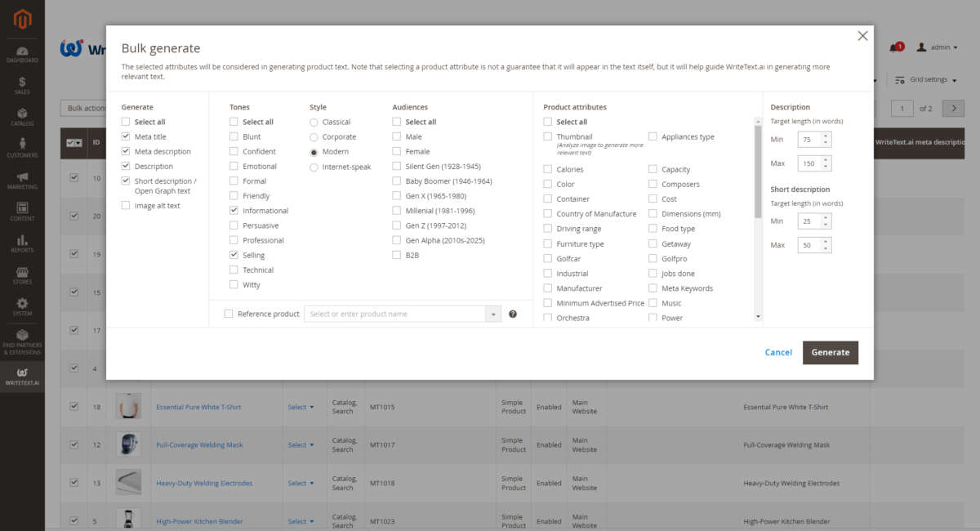Viewport: 980px width, 531px height.
Task: Click the WriteText.ai sidebar icon
Action: click(x=22, y=377)
